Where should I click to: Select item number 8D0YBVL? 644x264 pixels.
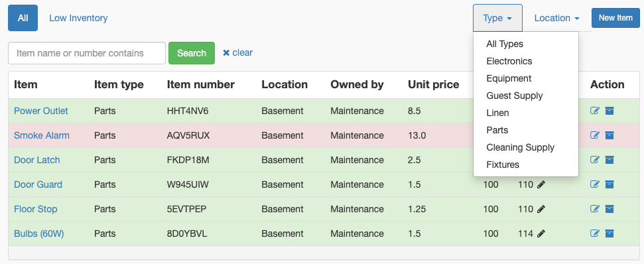pos(187,233)
